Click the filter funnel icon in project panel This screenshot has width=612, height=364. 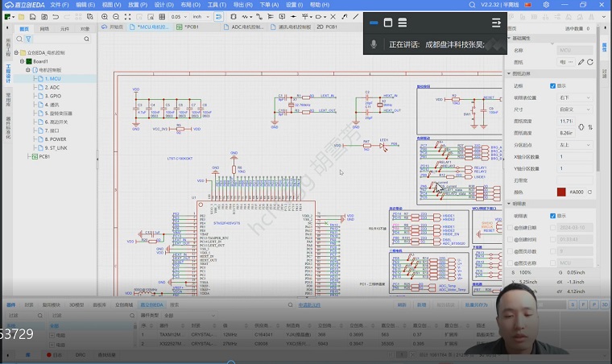pos(28,39)
